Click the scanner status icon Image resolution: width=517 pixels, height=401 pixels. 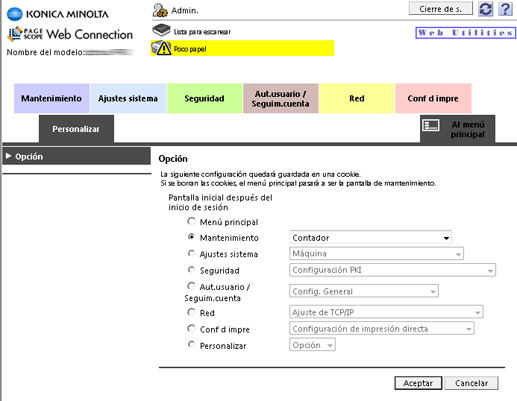tap(161, 30)
